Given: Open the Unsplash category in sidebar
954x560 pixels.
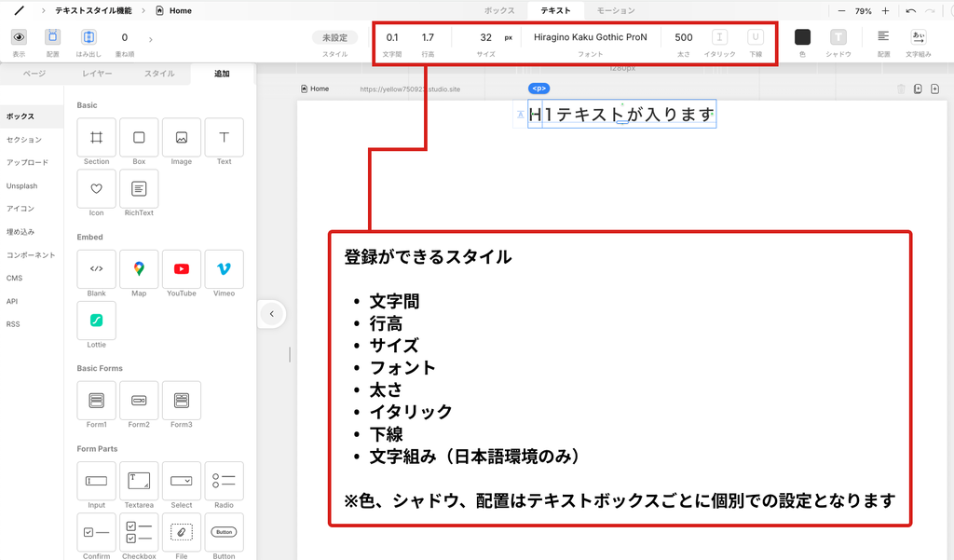Looking at the screenshot, I should 22,185.
